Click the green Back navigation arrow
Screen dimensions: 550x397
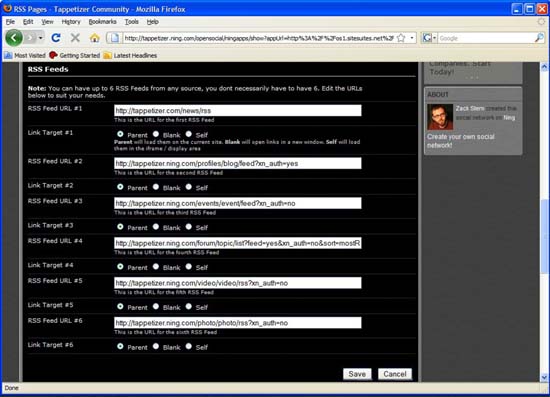pos(14,38)
